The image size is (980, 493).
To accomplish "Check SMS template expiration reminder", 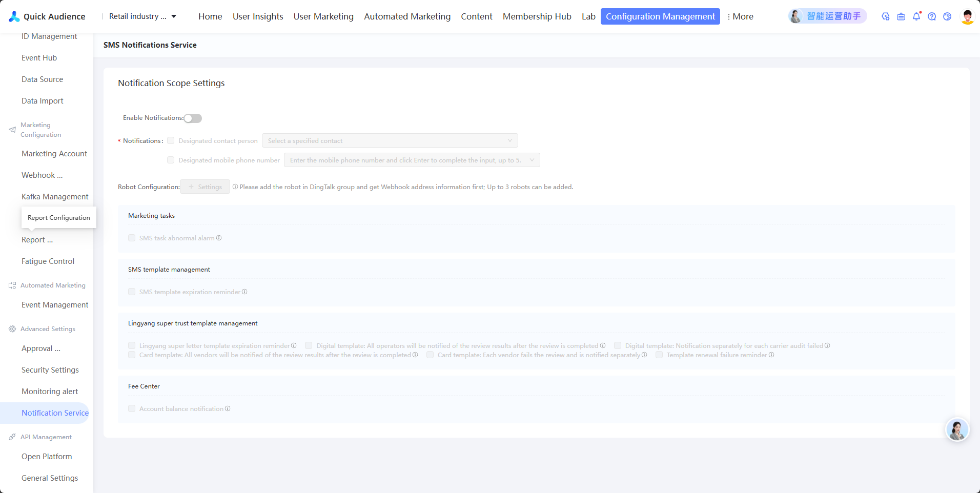I will coord(132,292).
